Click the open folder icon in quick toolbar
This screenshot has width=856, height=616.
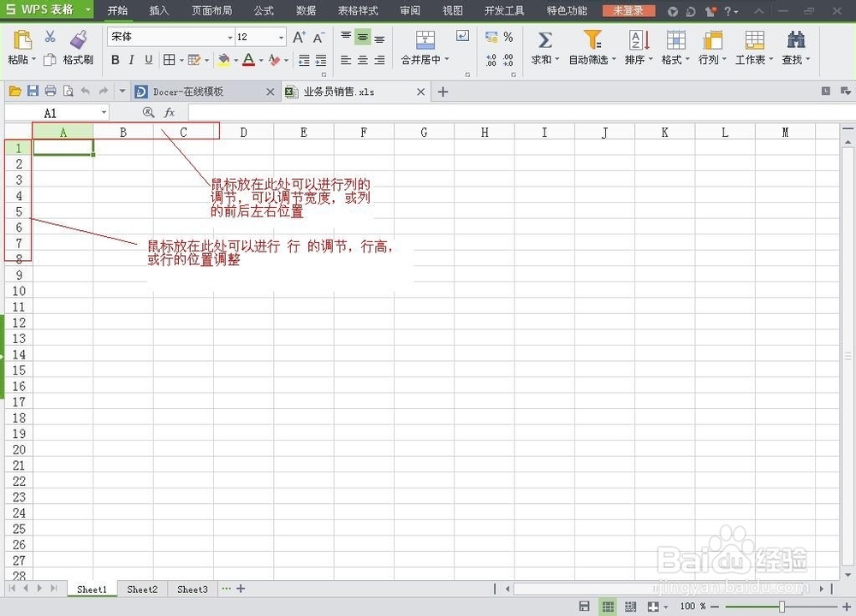point(15,92)
